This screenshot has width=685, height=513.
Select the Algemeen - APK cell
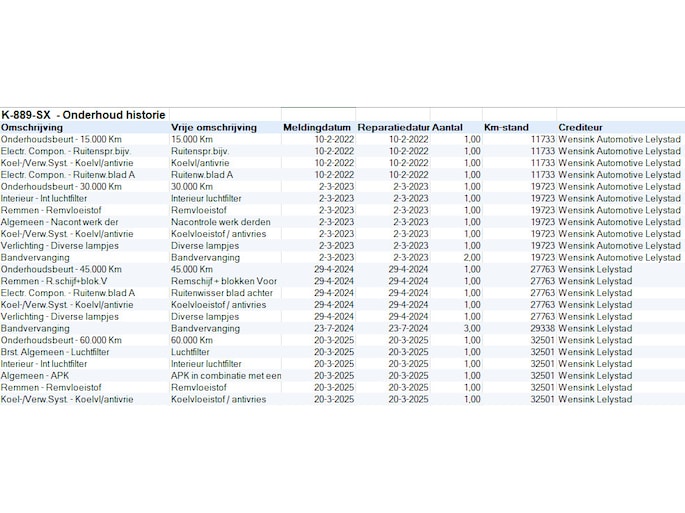35,376
